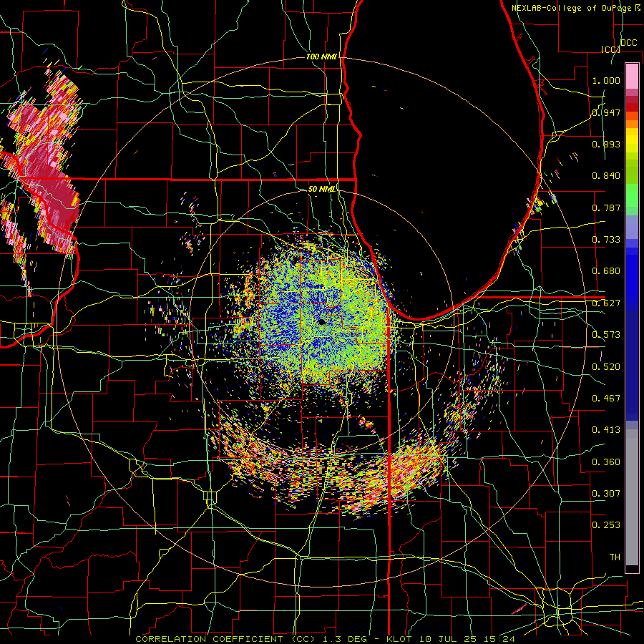Select the 0.253 legend value
This screenshot has width=644, height=644.
coord(606,525)
